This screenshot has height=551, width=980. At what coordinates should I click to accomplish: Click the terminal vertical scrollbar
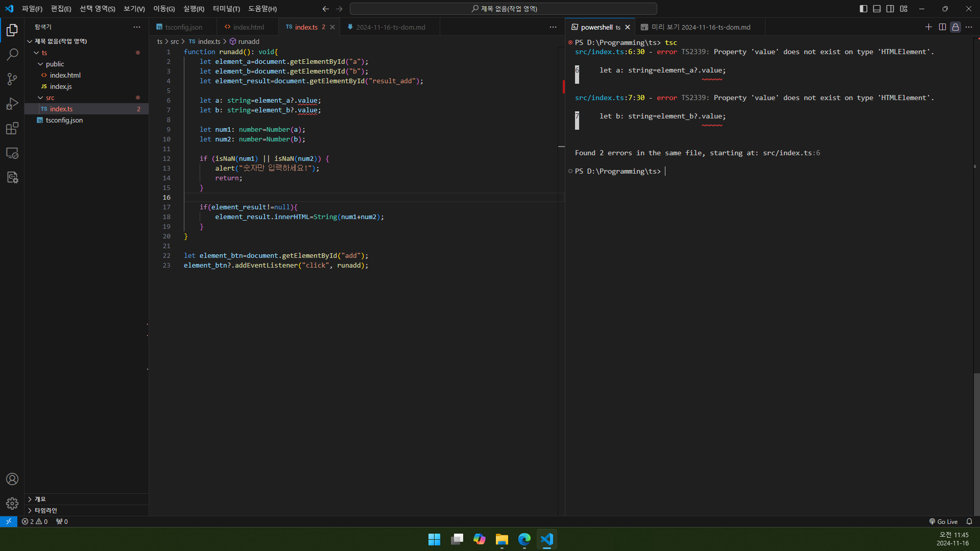pyautogui.click(x=976, y=443)
